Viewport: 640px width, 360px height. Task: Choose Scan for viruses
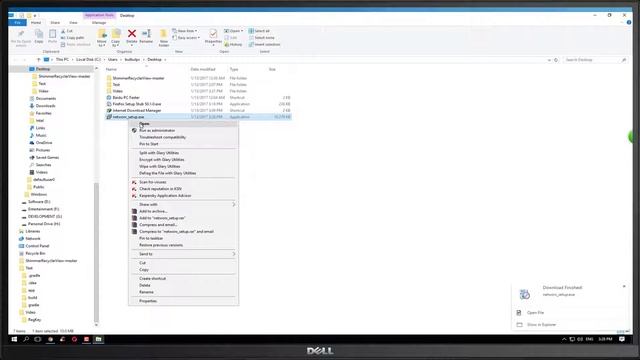pos(183,182)
